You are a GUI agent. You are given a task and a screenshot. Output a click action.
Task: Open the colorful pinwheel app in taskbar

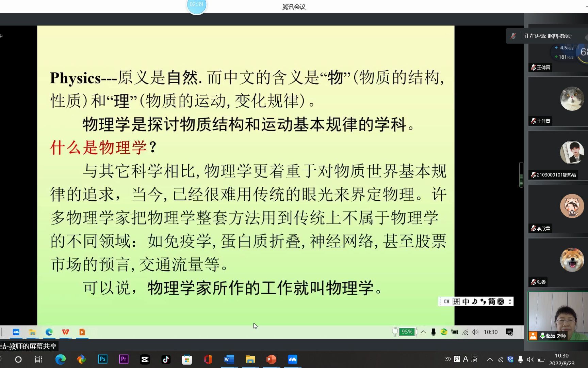(x=82, y=359)
